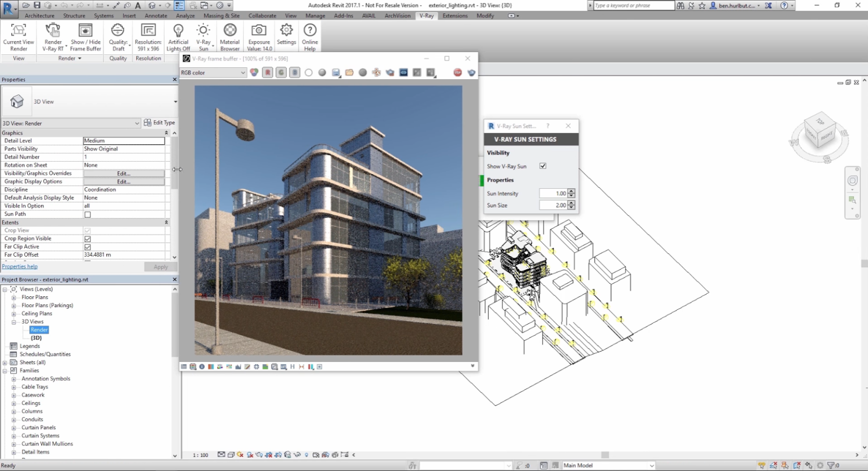Open the Structure ribbon tab
Screen dimensions: 868x471
click(74, 16)
